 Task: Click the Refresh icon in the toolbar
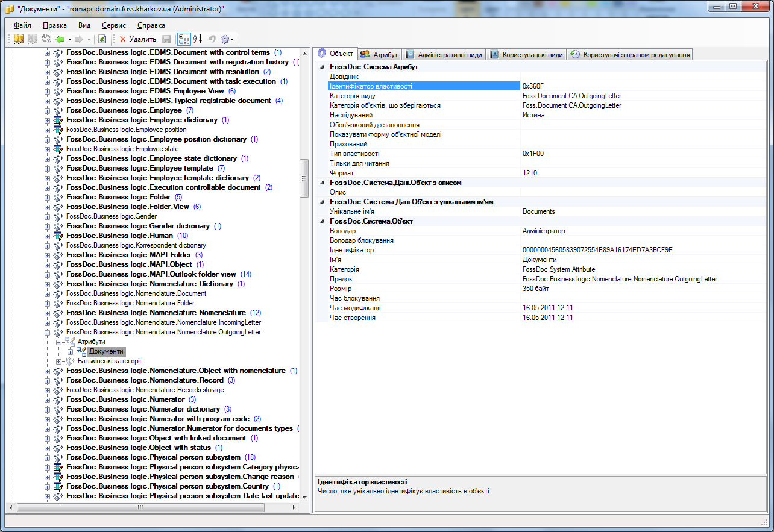click(x=102, y=39)
